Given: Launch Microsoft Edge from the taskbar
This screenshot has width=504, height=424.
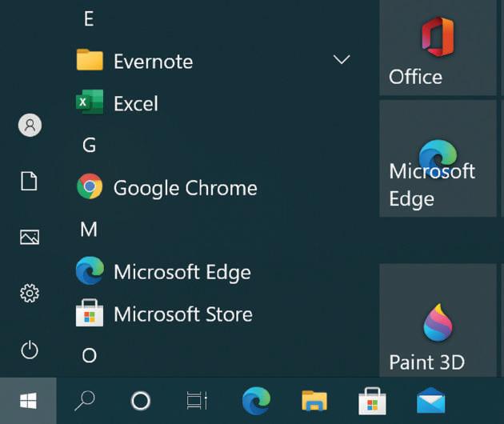Looking at the screenshot, I should 256,401.
